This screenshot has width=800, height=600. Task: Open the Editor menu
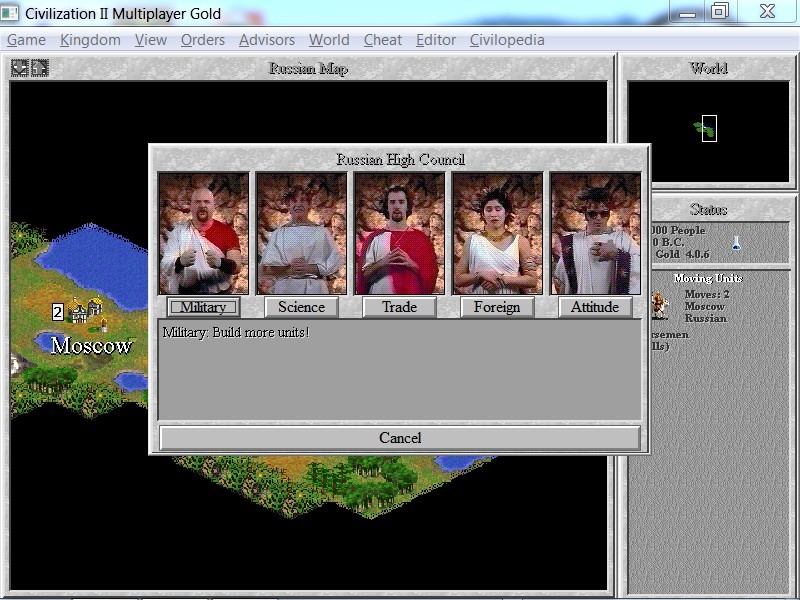click(436, 40)
